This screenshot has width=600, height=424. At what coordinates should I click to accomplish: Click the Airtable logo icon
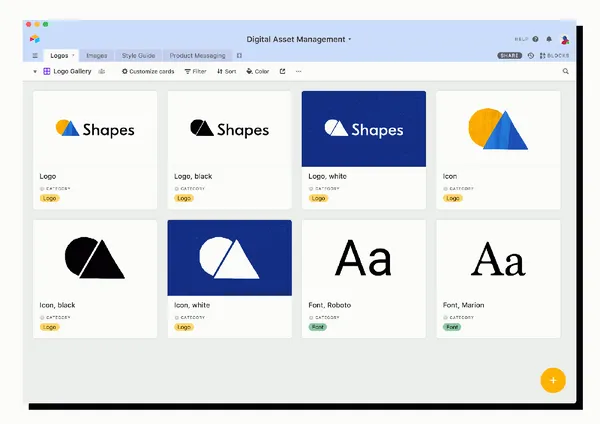[x=34, y=39]
